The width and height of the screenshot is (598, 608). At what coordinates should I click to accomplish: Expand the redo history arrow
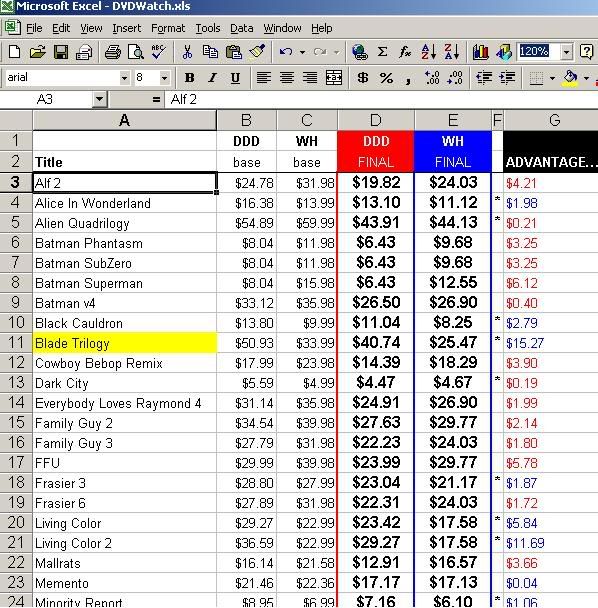(x=336, y=52)
